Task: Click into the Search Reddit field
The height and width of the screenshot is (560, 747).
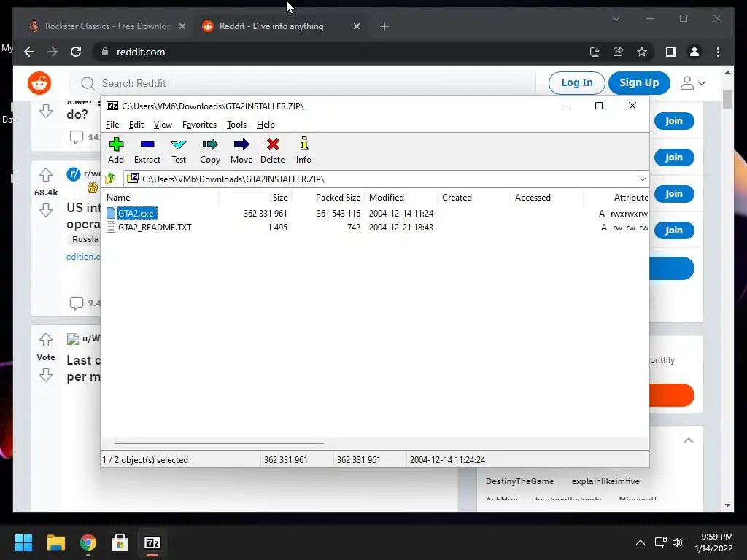Action: 303,83
